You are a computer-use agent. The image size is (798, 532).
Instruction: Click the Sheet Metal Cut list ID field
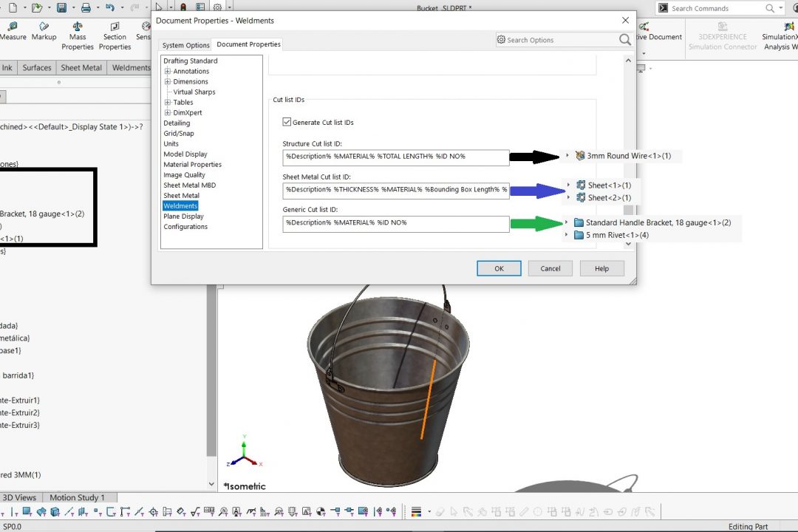[396, 190]
